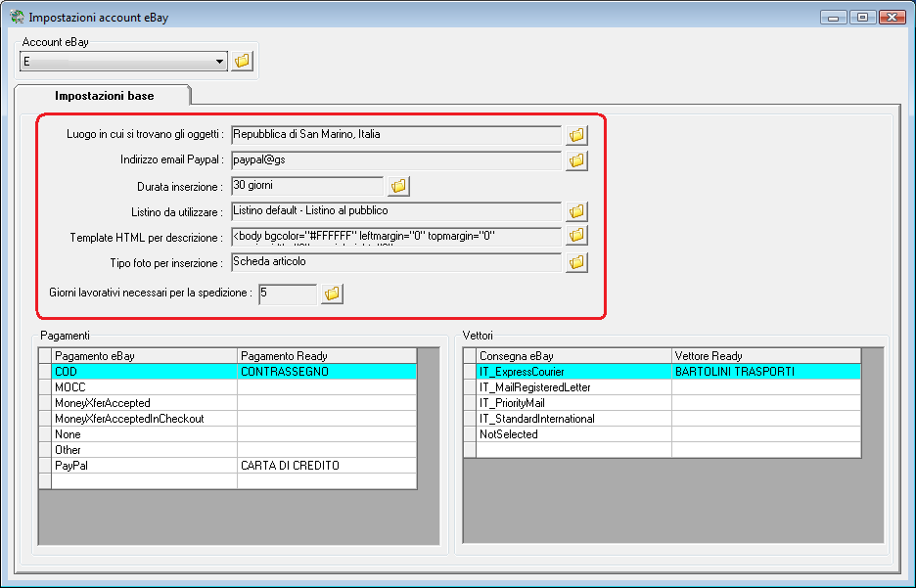Click the Giorni lavorativi field showing 5

click(x=288, y=294)
